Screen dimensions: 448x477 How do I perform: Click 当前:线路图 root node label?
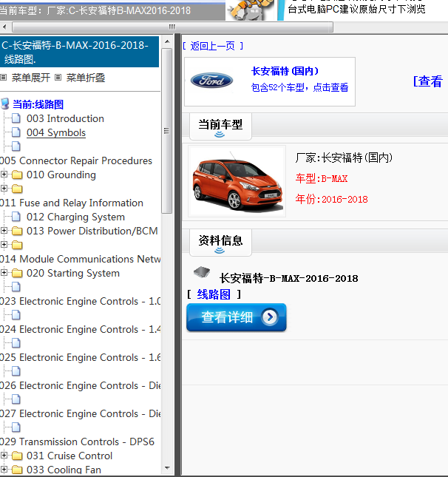38,104
